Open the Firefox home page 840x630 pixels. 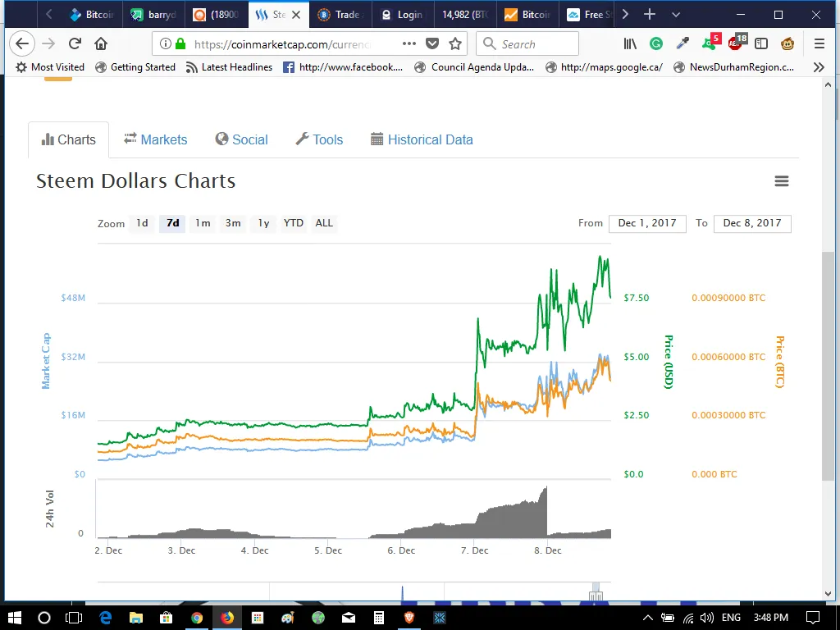(x=101, y=44)
